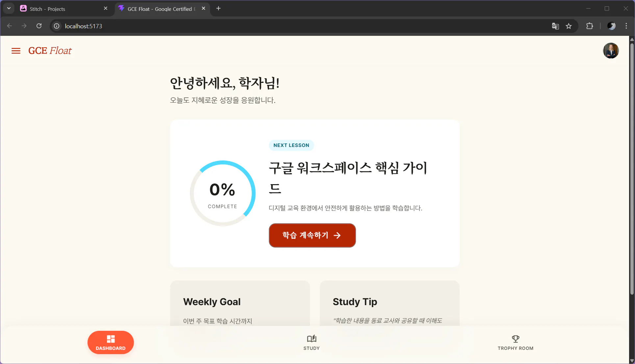The height and width of the screenshot is (364, 635).
Task: Switch to the Study tab
Action: pyautogui.click(x=311, y=342)
